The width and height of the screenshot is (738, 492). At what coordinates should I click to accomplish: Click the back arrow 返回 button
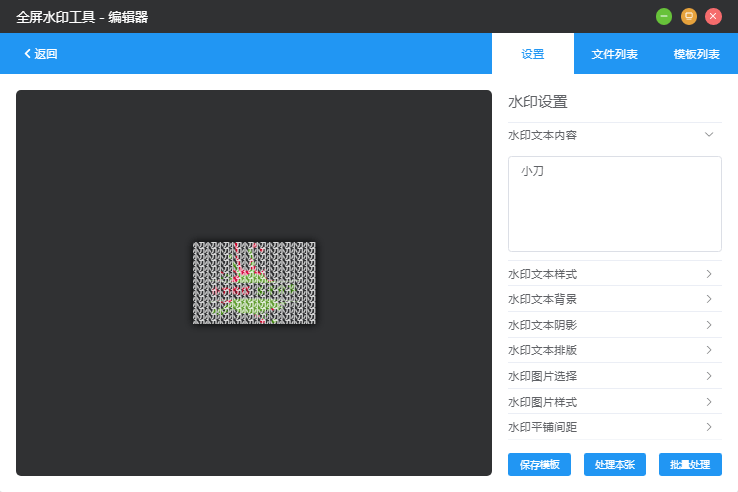coord(41,54)
